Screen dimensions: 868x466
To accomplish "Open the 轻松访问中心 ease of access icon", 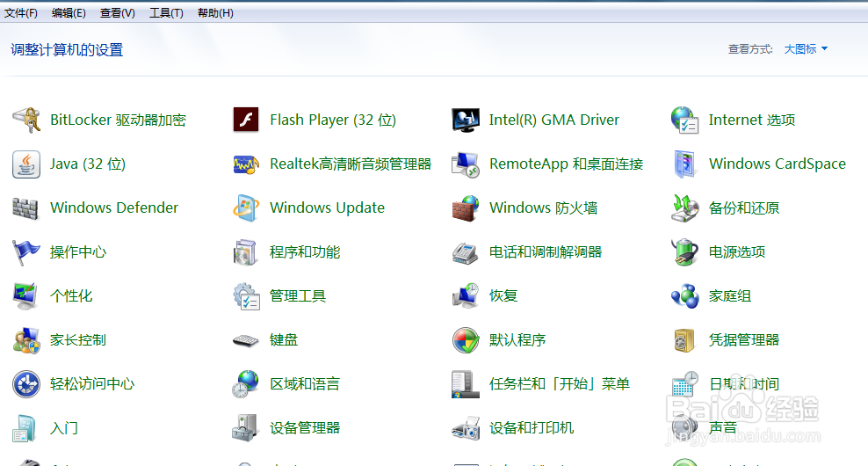I will (x=26, y=384).
